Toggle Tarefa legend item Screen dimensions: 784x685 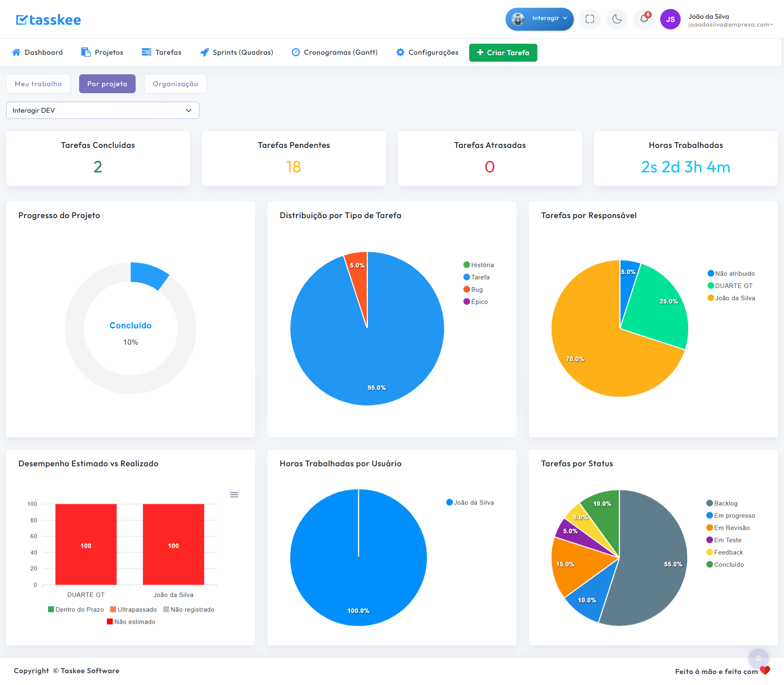click(x=477, y=277)
